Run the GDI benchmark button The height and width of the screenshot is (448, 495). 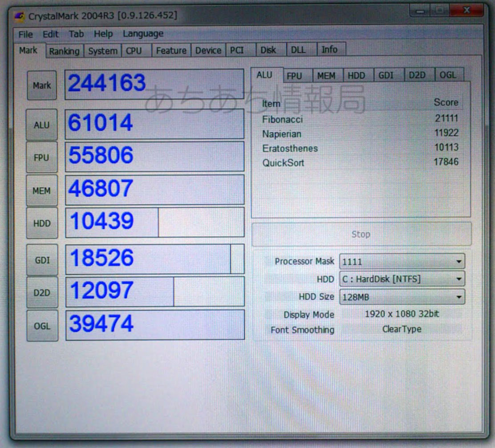coord(42,260)
